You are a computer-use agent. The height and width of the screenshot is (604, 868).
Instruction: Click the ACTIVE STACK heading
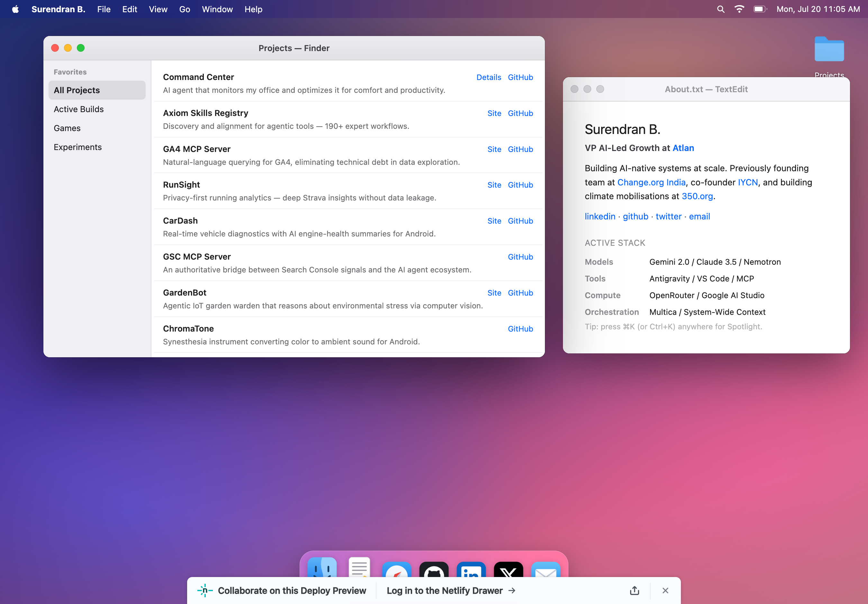[x=615, y=243]
